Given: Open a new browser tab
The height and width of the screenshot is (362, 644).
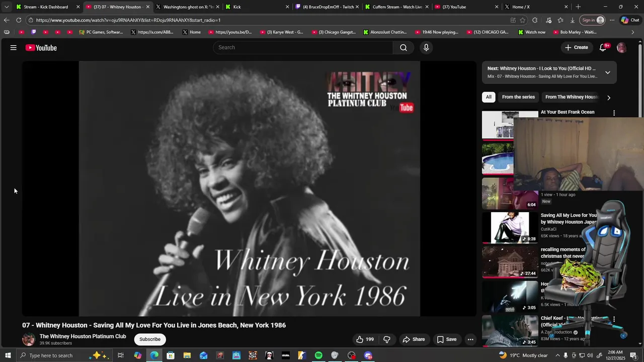Looking at the screenshot, I should point(578,7).
